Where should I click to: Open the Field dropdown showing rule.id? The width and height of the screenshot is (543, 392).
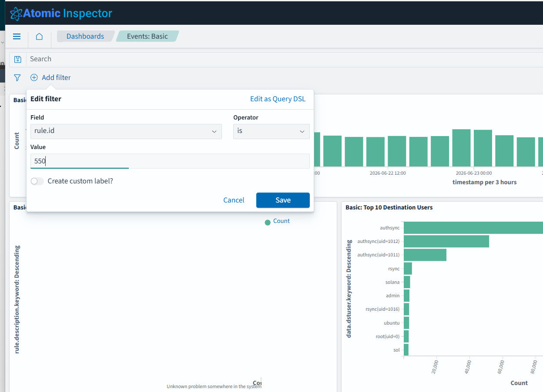(126, 131)
